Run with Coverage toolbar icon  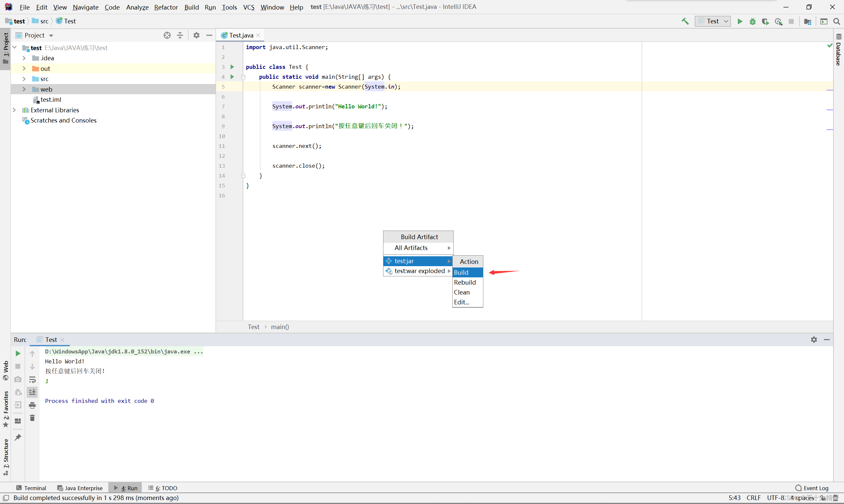tap(765, 21)
